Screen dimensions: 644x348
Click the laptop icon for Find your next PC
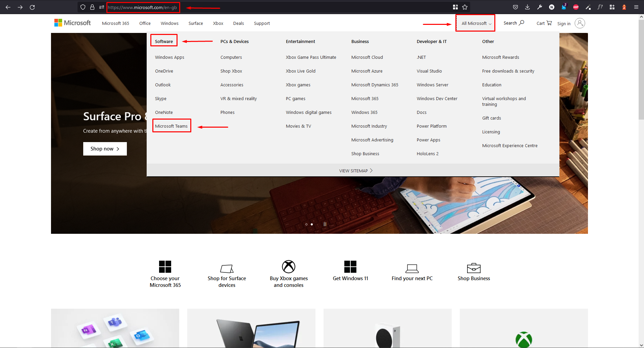point(412,268)
